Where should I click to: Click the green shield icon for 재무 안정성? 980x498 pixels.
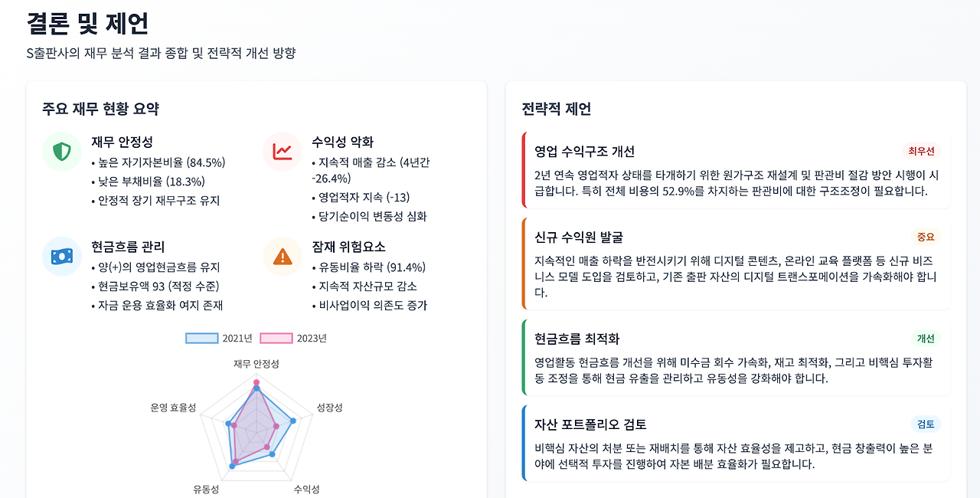(x=62, y=152)
